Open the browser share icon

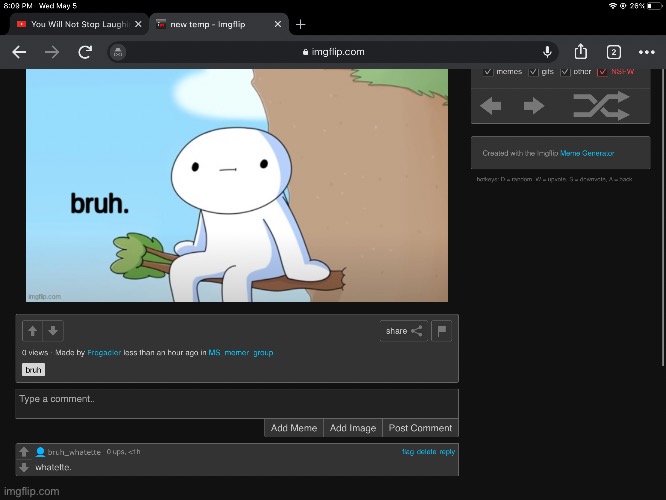pos(581,51)
